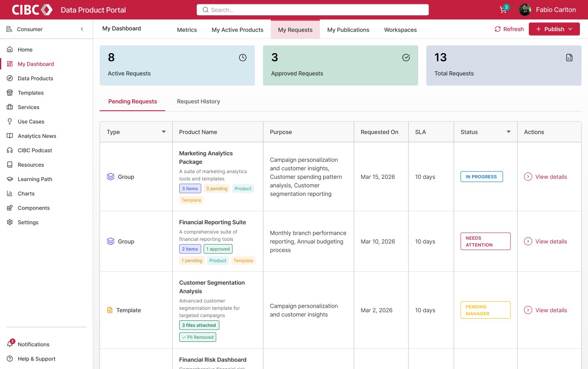The width and height of the screenshot is (588, 369).
Task: Click the 8 Active Requests card
Action: click(177, 65)
